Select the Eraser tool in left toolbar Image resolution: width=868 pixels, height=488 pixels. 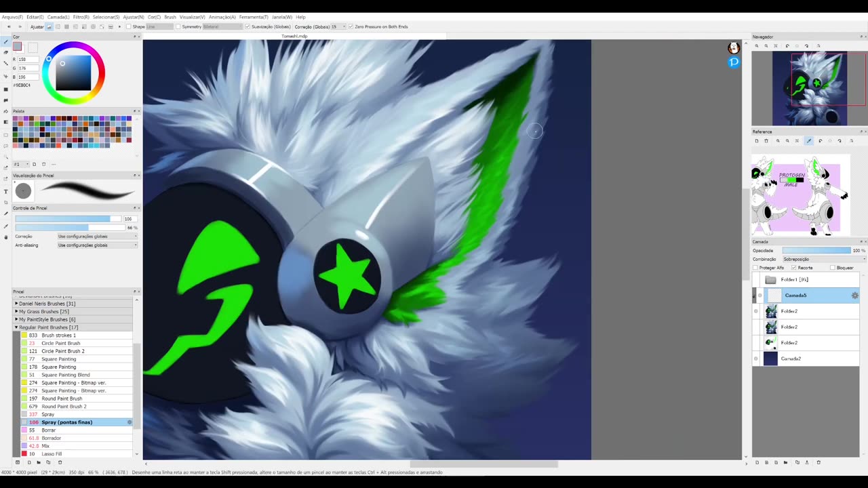(x=6, y=52)
